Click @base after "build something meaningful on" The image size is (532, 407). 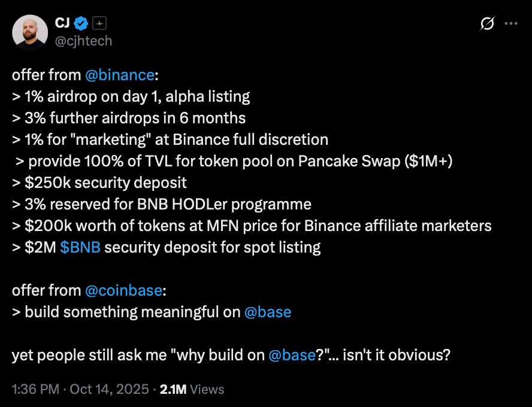pos(268,312)
